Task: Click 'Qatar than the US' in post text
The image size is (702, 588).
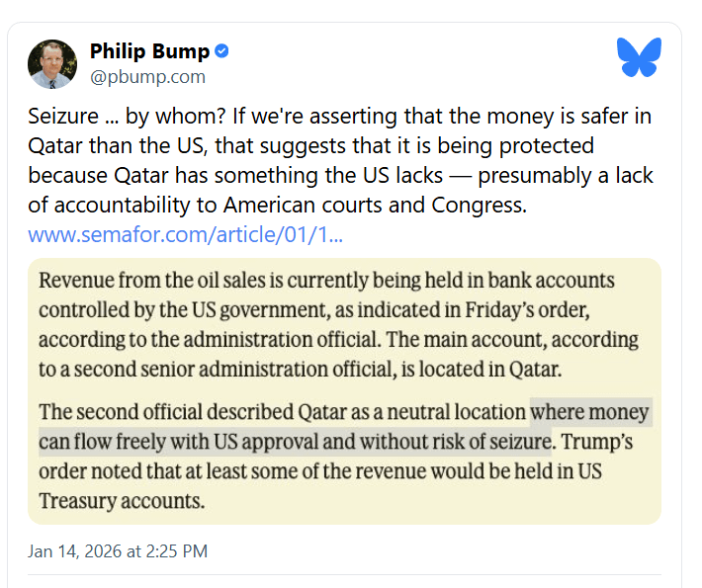Action: [x=104, y=146]
